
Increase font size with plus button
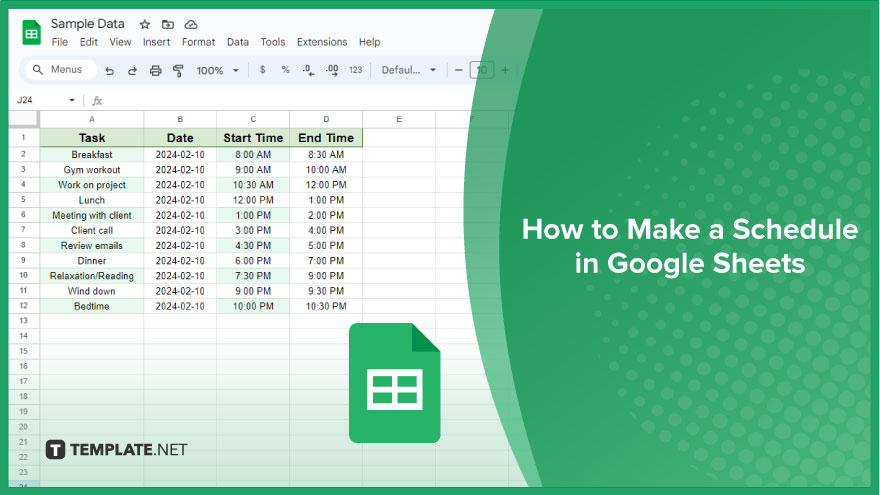pos(505,70)
